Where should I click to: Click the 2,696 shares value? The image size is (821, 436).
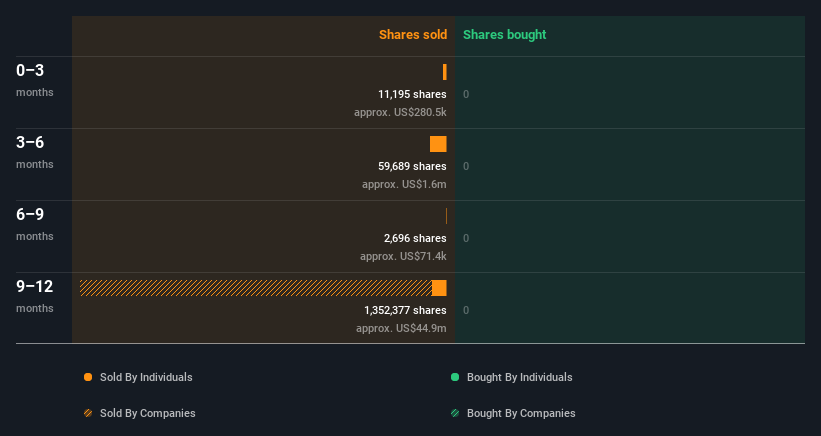pyautogui.click(x=415, y=238)
